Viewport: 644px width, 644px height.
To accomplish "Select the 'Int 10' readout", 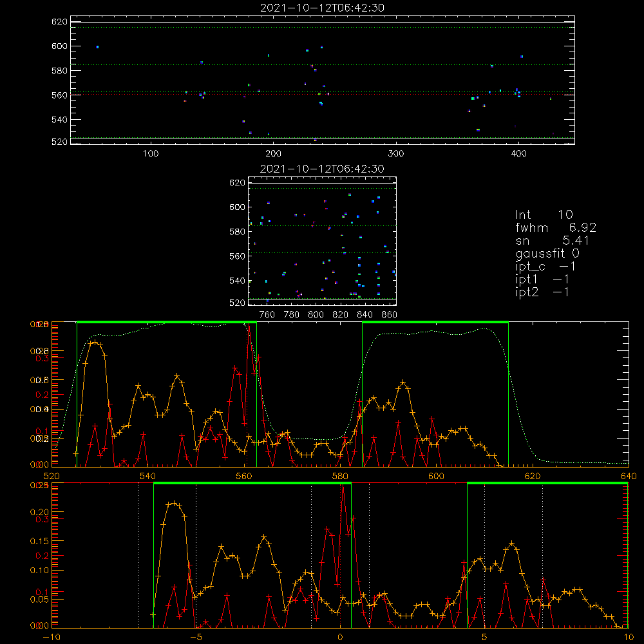I will [544, 214].
